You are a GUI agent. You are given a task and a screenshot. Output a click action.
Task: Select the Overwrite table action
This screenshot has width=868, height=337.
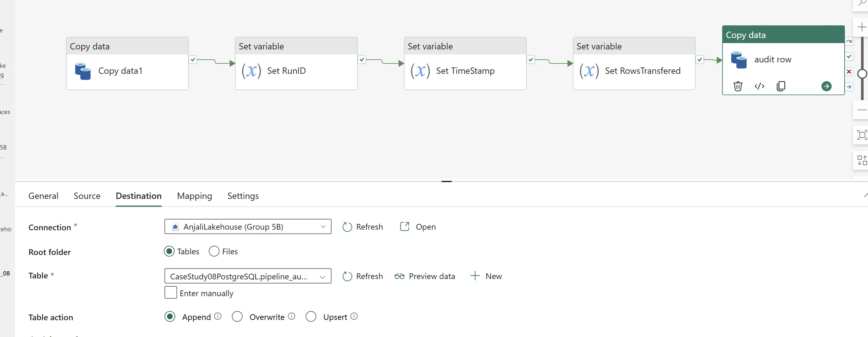pyautogui.click(x=237, y=316)
